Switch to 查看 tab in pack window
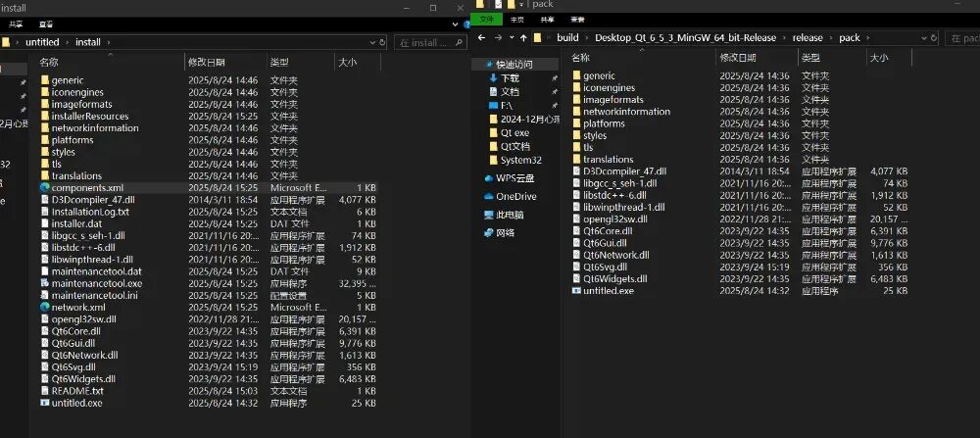The width and height of the screenshot is (980, 438). [577, 20]
